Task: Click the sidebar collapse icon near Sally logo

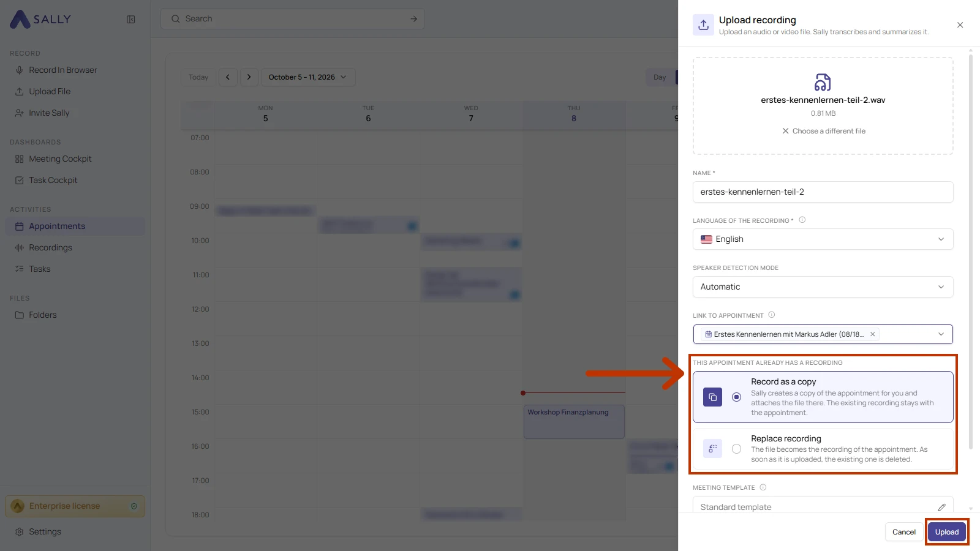Action: pyautogui.click(x=130, y=20)
